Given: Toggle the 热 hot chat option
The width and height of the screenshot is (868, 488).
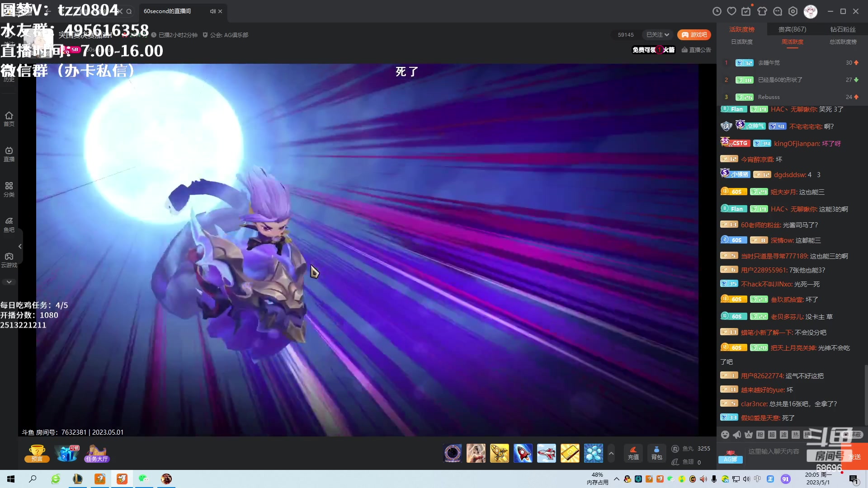Looking at the screenshot, I should tap(796, 435).
